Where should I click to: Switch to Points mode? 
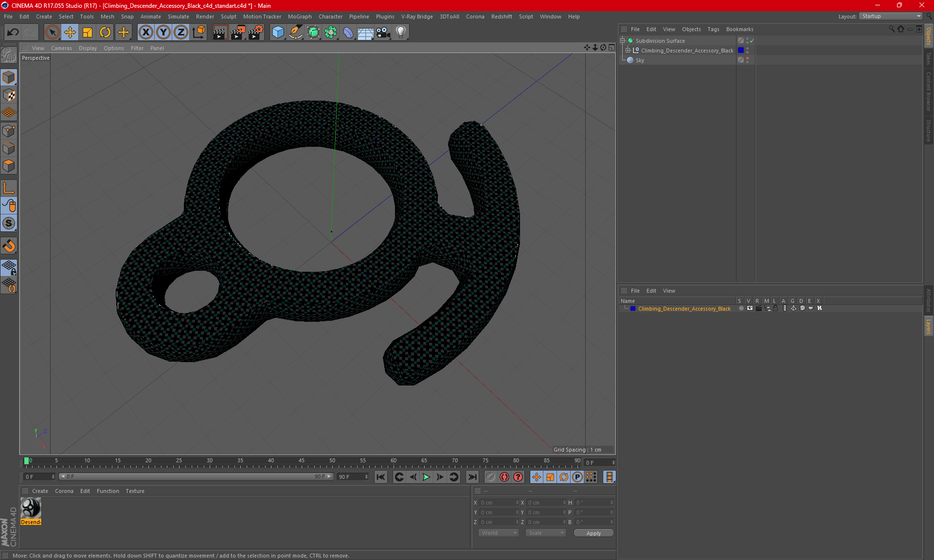(9, 131)
